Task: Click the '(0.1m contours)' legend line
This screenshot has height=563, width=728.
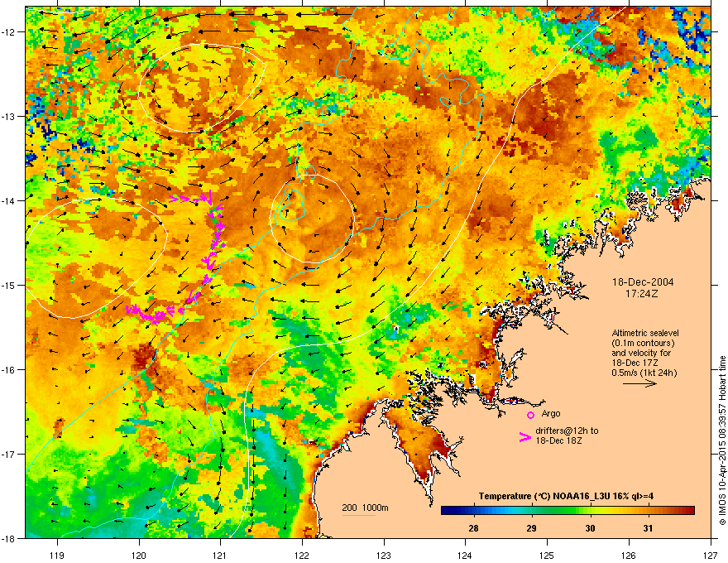Action: pos(643,344)
